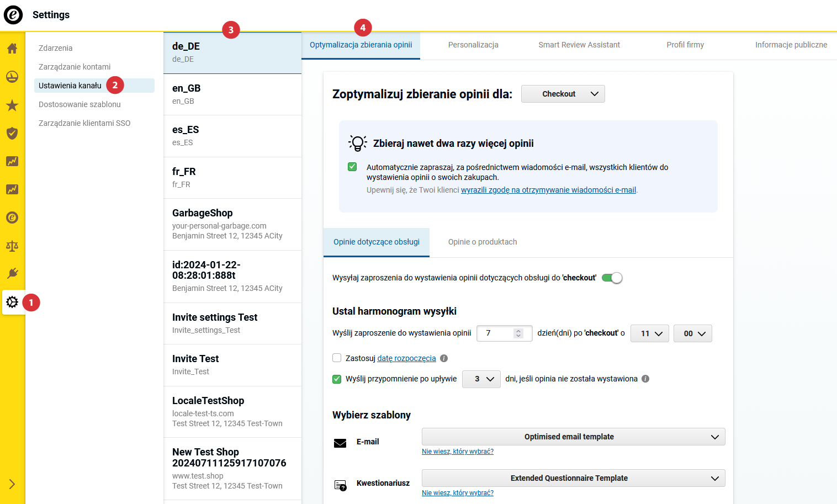837x504 pixels.
Task: Click the Trusted Shops logo at top left
Action: tap(13, 15)
